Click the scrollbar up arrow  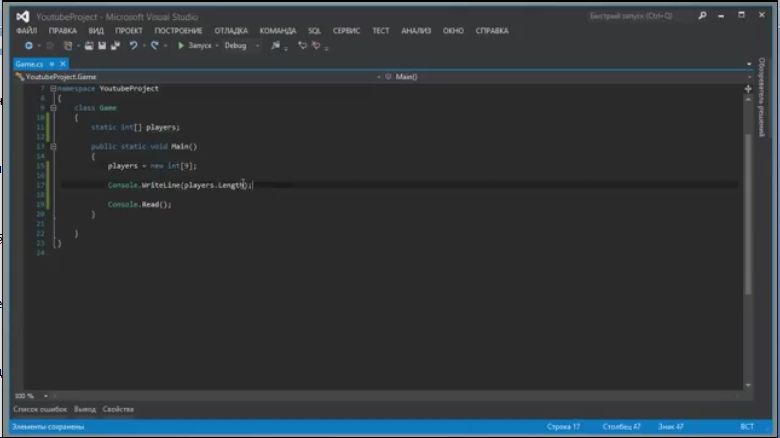coord(748,100)
